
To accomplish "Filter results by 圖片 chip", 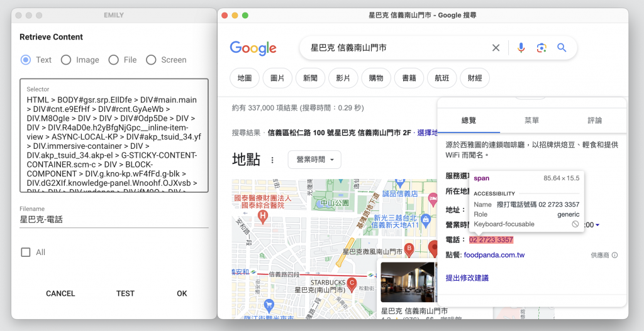I will point(277,78).
